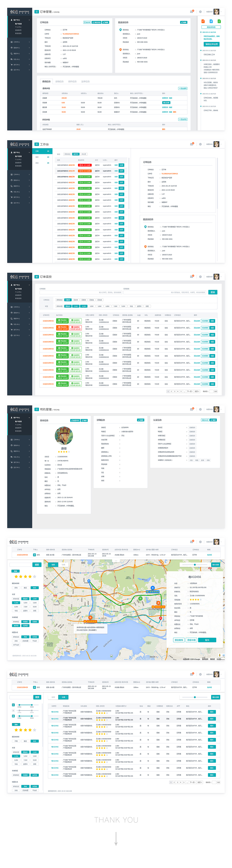
Task: Click 订单中心 icon in 订单管理 sidebar
Action: (x=11, y=42)
